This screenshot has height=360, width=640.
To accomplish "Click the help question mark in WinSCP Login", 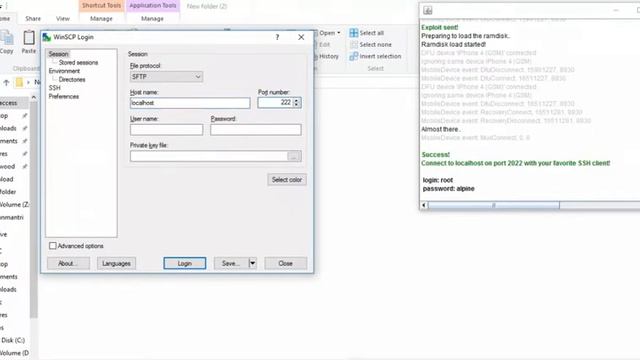I will click(278, 37).
